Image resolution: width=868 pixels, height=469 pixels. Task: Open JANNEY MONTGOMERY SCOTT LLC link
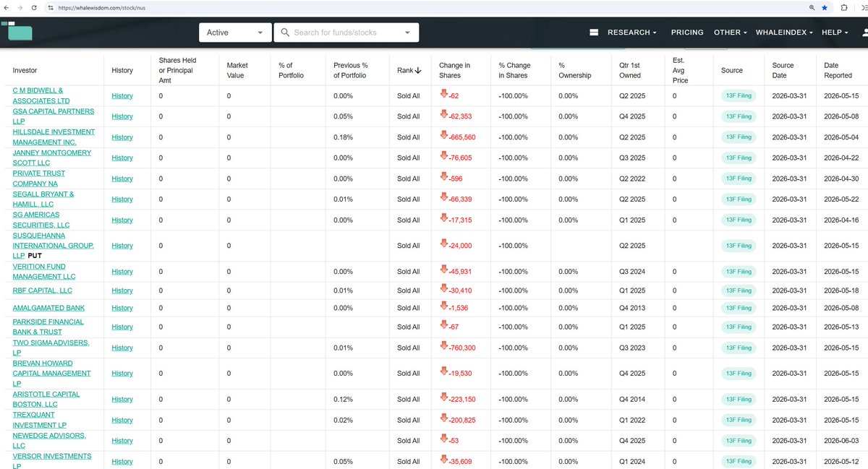[x=51, y=158]
